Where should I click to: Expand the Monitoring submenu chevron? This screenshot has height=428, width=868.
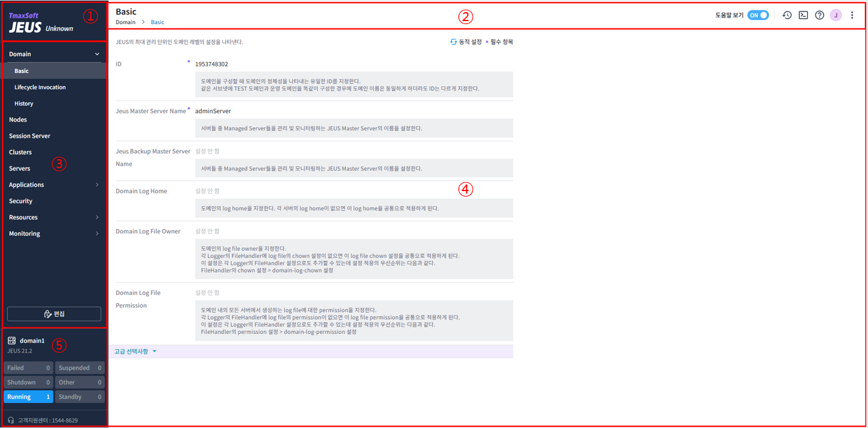point(97,233)
